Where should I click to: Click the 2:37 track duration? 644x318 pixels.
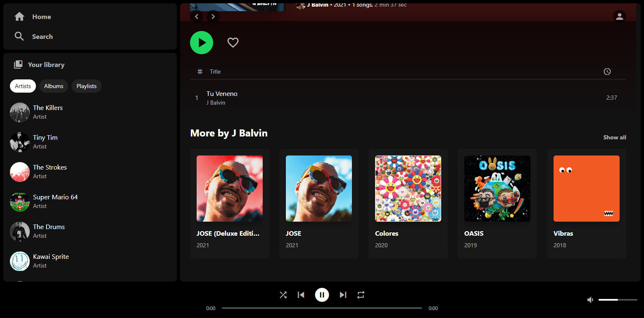(x=612, y=98)
